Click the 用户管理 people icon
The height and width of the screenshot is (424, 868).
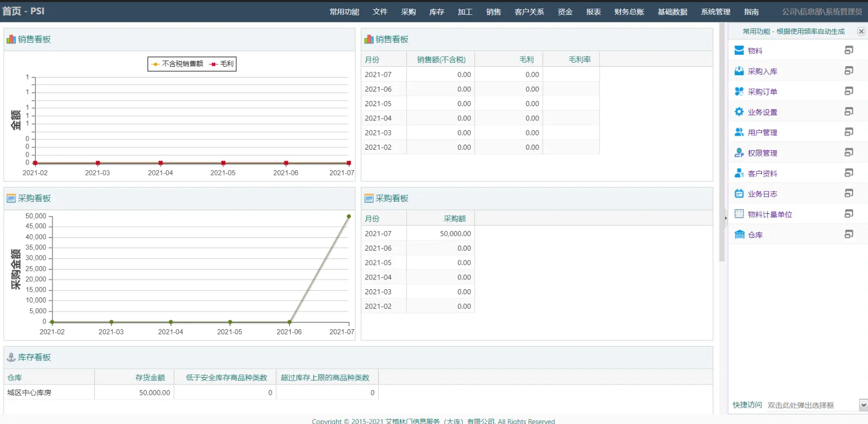[x=739, y=132]
